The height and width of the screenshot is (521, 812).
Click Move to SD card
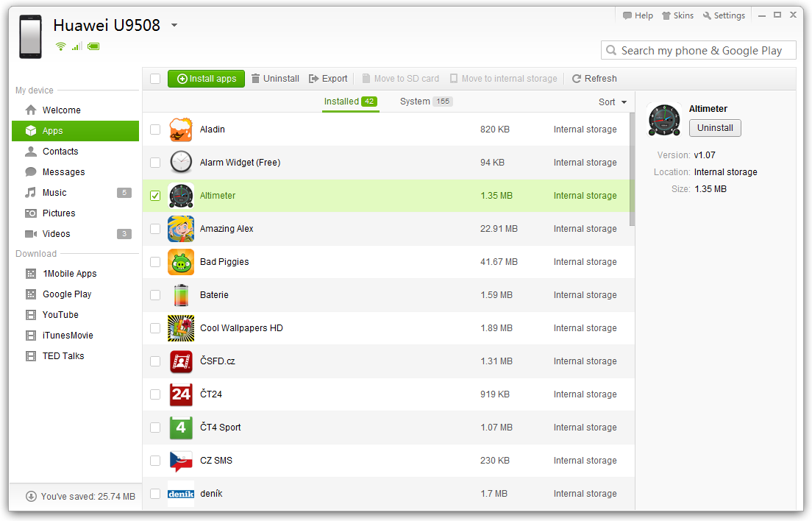[400, 79]
